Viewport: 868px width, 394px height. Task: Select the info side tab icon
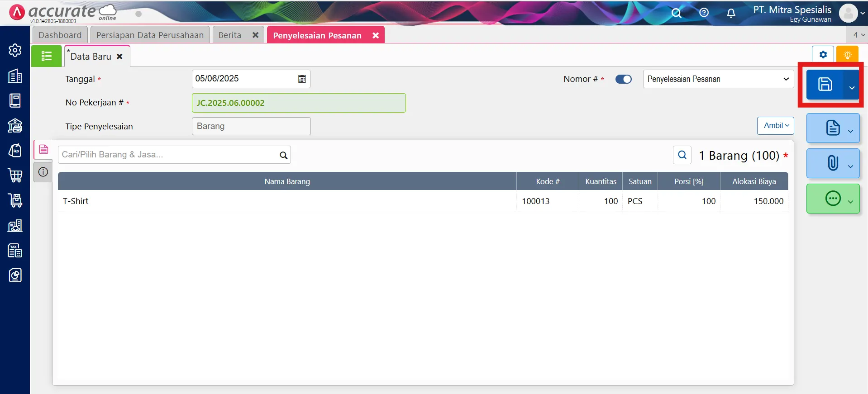[43, 172]
